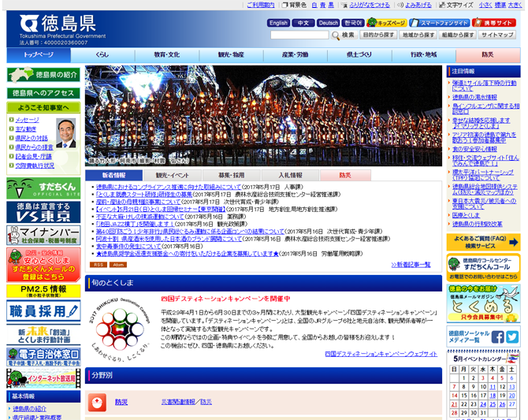Open the Twitter bird icon
Viewport: 528px width, 420px height.
tap(512, 337)
